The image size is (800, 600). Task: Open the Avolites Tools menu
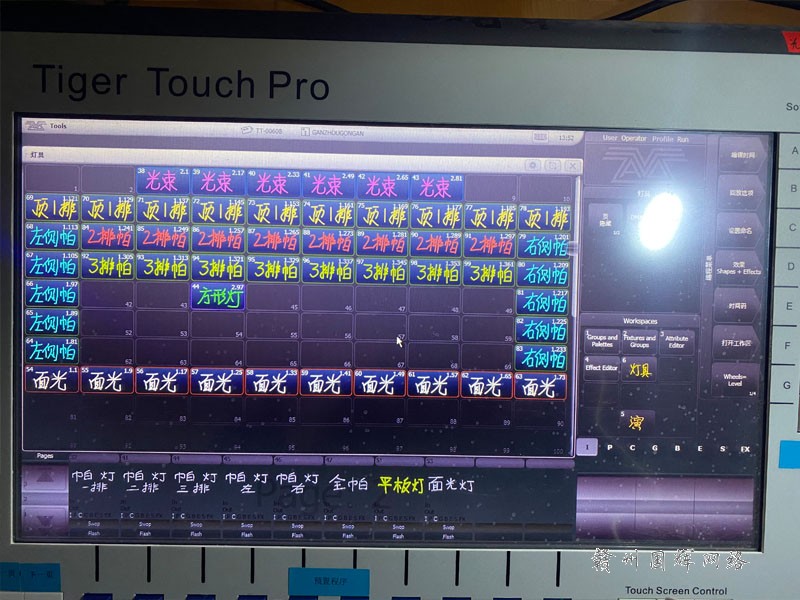tap(47, 125)
